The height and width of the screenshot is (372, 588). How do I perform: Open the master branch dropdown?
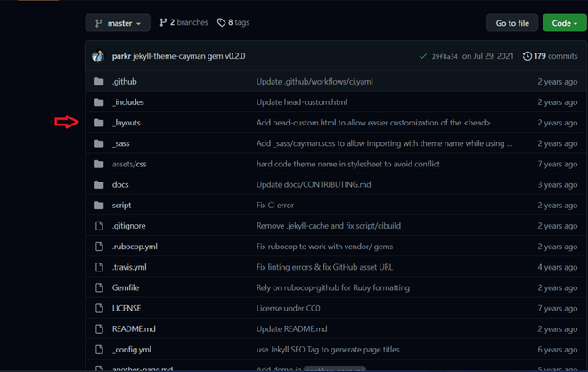(x=118, y=23)
